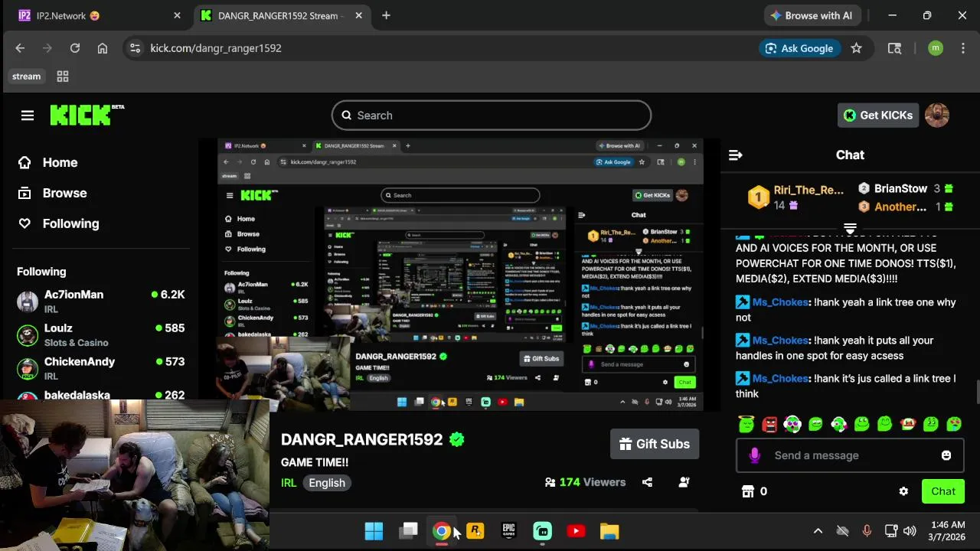Open File Explorer from the taskbar
Screen dimensions: 980x551
pyautogui.click(x=609, y=531)
